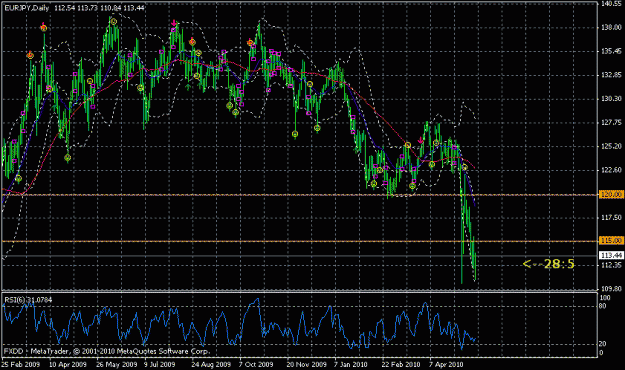The image size is (625, 370).
Task: Click the RSI(6) 31.0784 indicator label
Action: (x=28, y=299)
